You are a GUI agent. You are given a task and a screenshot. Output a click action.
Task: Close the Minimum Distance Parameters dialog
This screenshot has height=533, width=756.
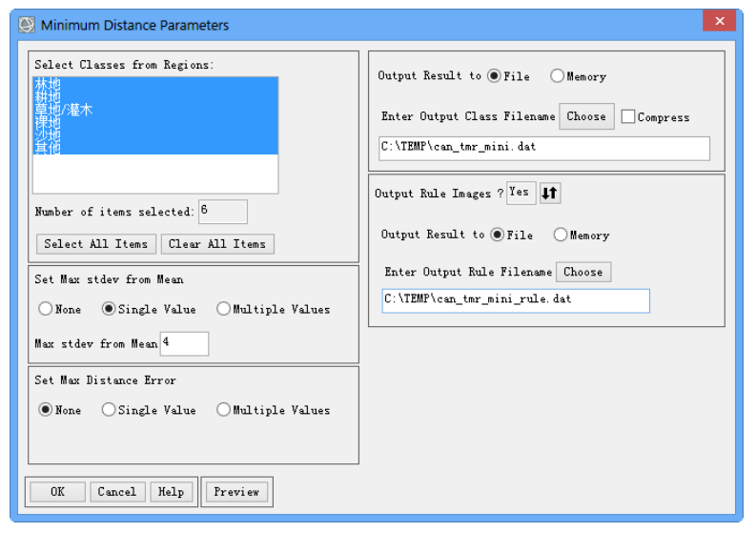coord(720,21)
